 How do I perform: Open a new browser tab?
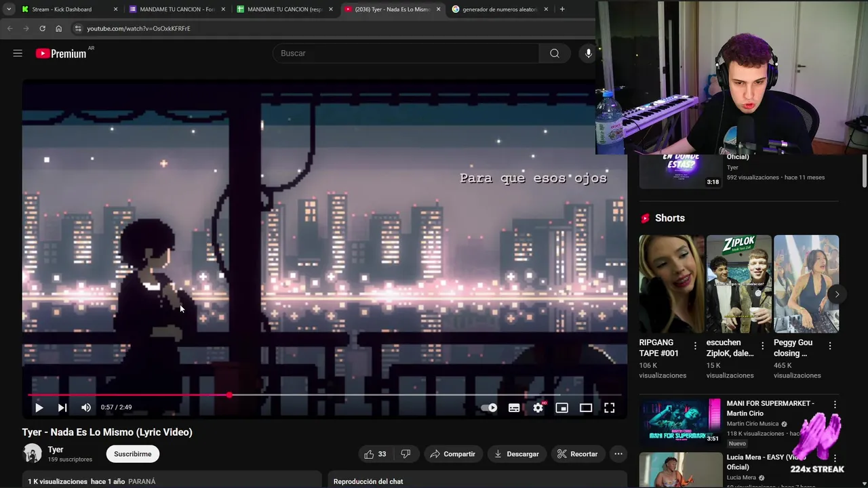pos(561,9)
